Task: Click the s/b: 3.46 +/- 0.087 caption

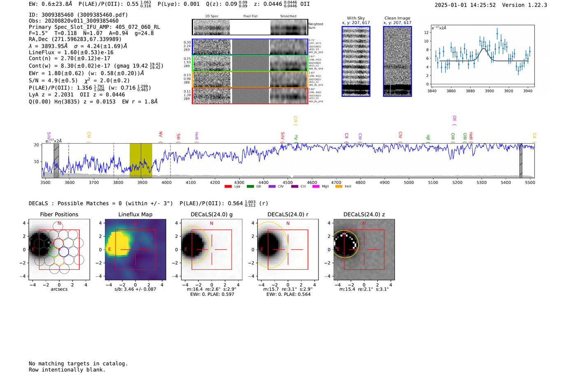Action: click(x=135, y=289)
